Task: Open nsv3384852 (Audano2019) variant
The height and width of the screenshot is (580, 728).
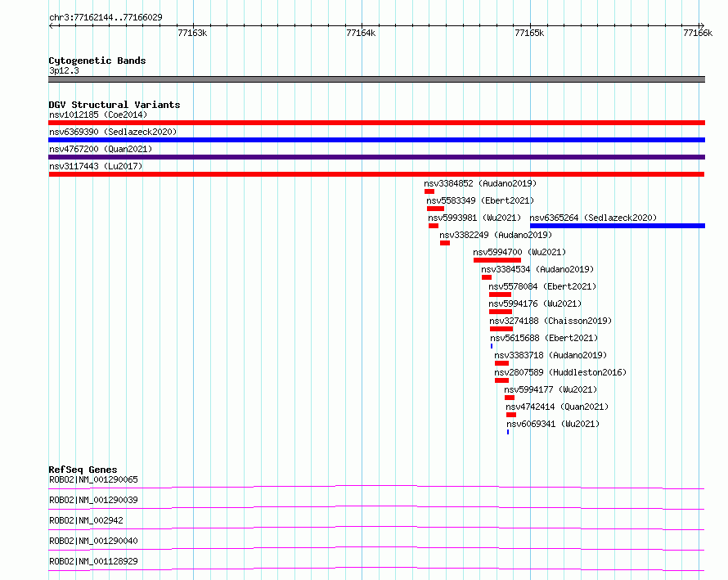Action: coord(480,183)
